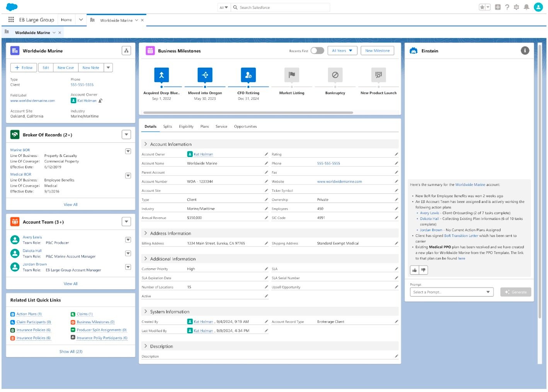Switch to the Eligibility tab
The image size is (548, 392).
pyautogui.click(x=186, y=127)
